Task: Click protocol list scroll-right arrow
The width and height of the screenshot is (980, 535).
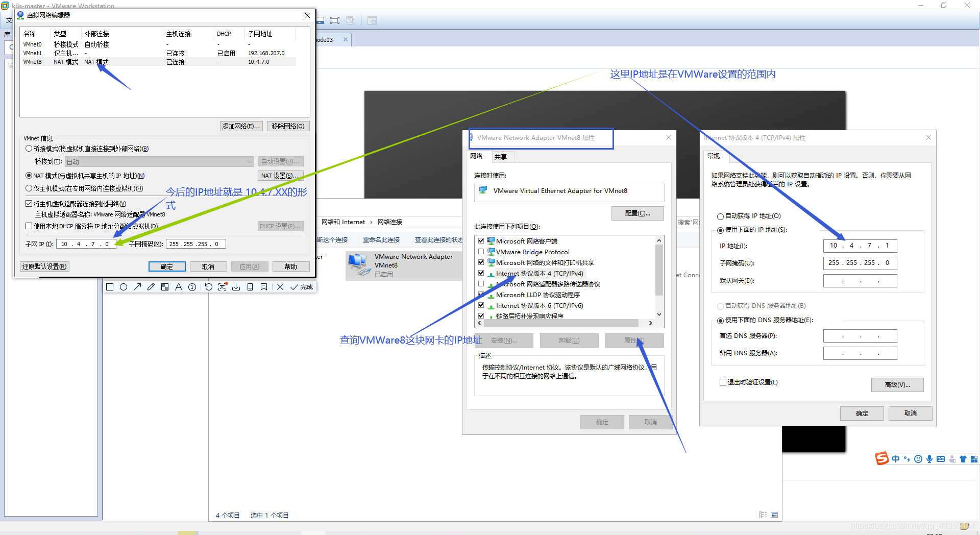Action: pos(650,323)
